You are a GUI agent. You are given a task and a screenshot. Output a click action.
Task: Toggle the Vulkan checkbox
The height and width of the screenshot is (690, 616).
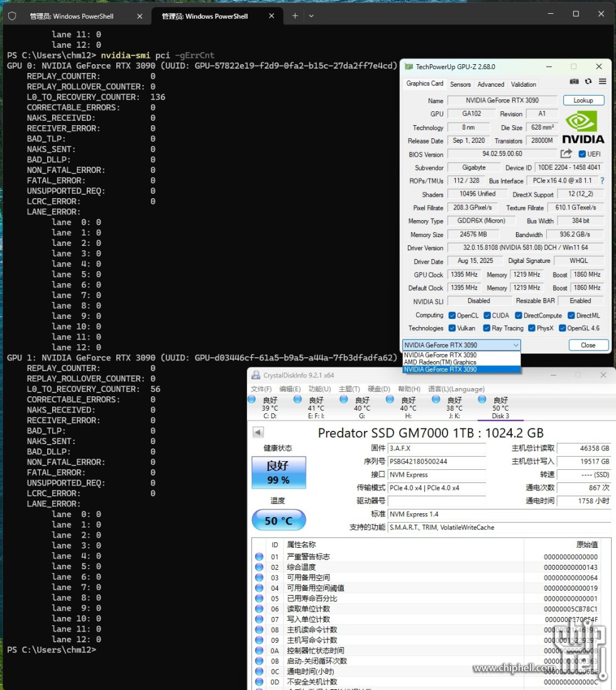[452, 328]
